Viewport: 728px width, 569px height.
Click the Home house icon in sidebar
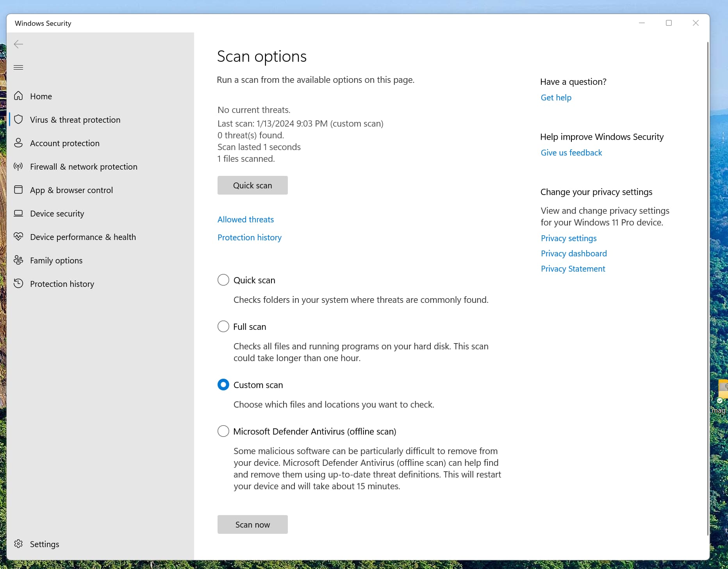pyautogui.click(x=18, y=96)
